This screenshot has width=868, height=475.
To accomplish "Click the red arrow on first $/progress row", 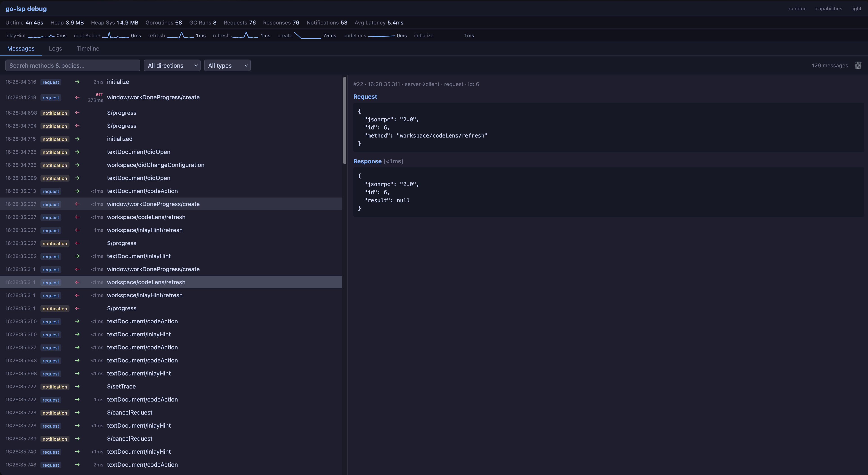I will 77,113.
